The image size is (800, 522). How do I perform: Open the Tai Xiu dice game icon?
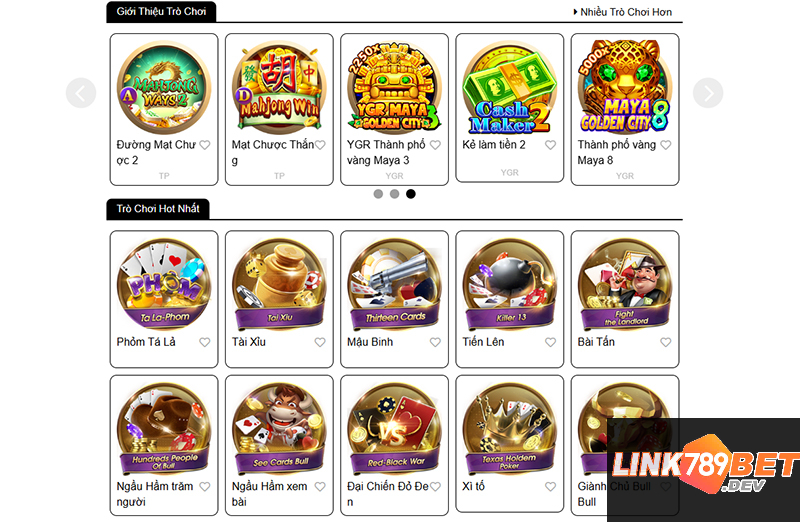pos(279,284)
